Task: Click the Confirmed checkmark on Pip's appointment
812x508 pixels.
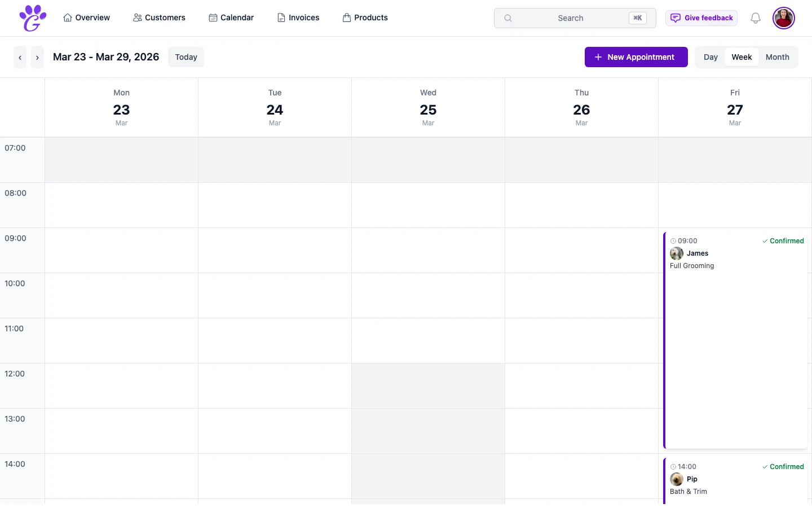Action: point(765,467)
